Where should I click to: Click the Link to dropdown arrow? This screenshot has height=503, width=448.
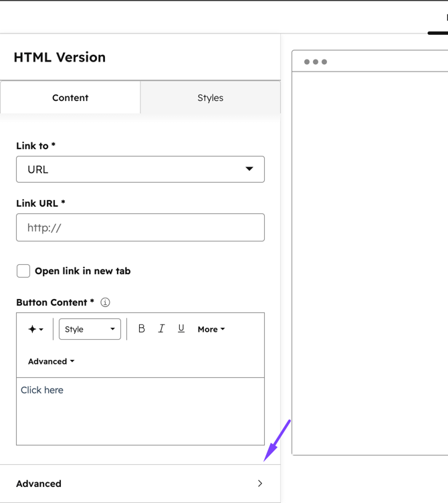click(249, 169)
